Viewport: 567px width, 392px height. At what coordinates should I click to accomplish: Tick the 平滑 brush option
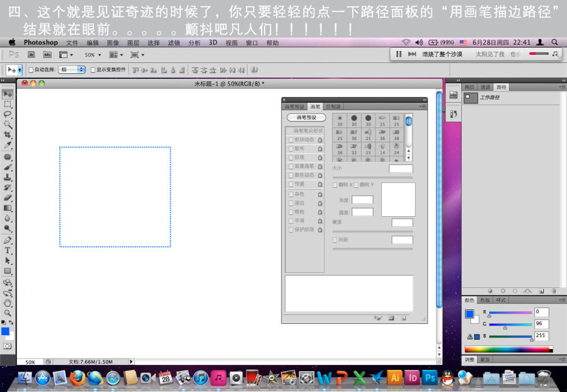point(291,221)
